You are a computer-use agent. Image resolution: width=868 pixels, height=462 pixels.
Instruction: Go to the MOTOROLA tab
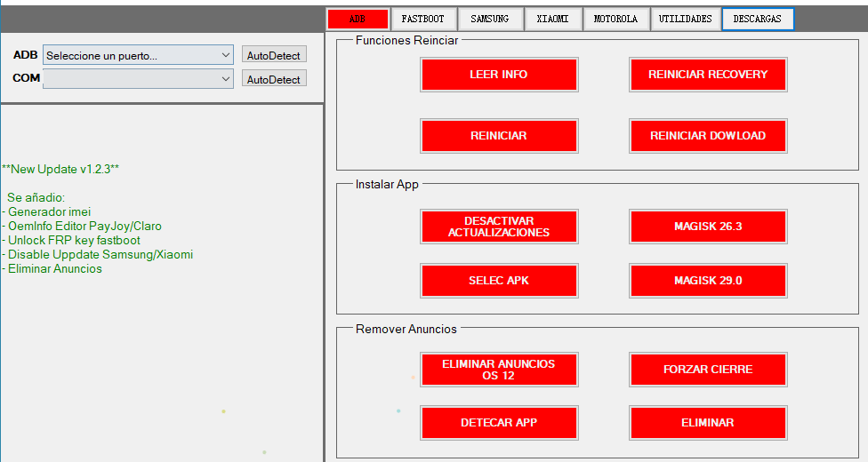click(615, 19)
